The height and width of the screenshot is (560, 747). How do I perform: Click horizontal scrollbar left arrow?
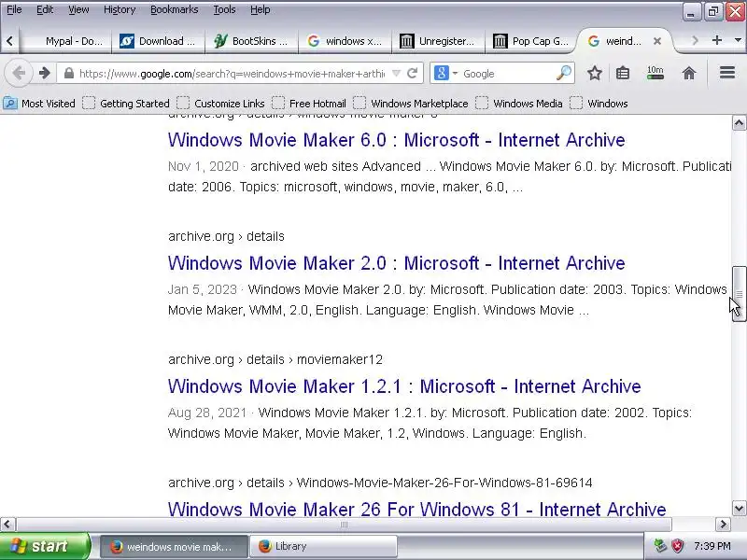(7, 525)
